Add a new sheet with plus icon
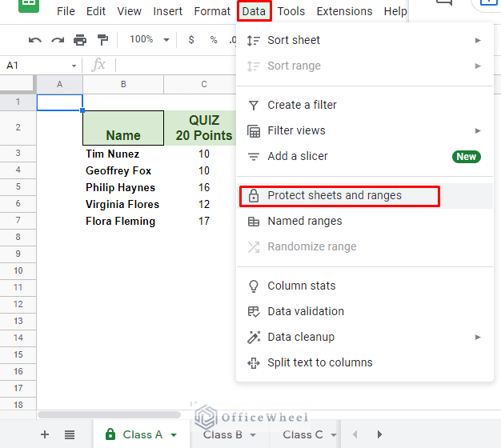501x448 pixels. tap(45, 434)
